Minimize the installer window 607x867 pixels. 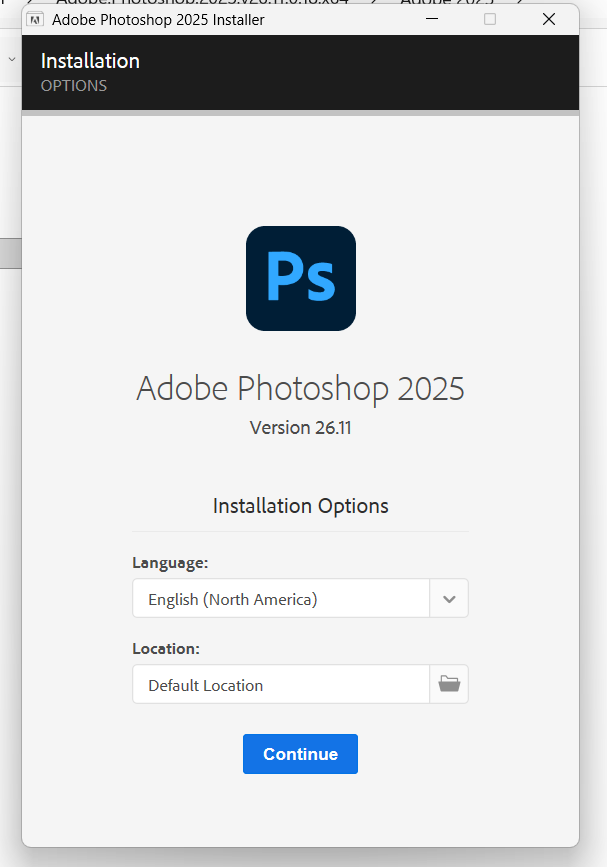click(x=431, y=19)
